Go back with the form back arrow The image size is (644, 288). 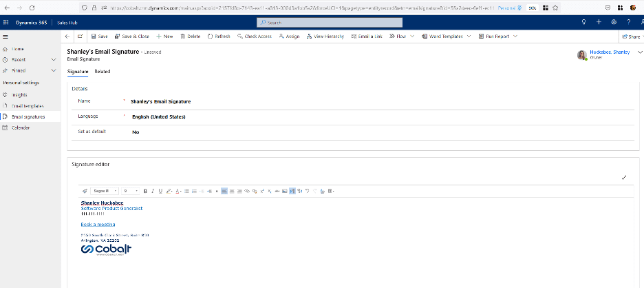coord(67,37)
